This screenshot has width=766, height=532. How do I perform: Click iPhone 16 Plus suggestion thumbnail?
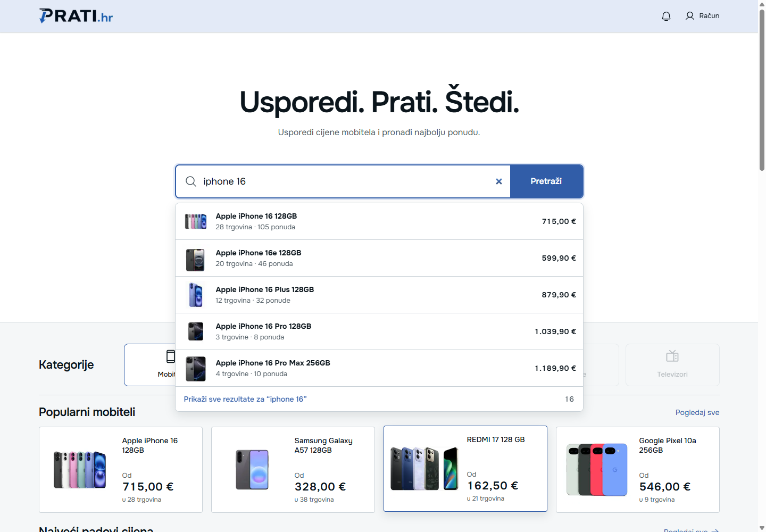[x=196, y=295]
